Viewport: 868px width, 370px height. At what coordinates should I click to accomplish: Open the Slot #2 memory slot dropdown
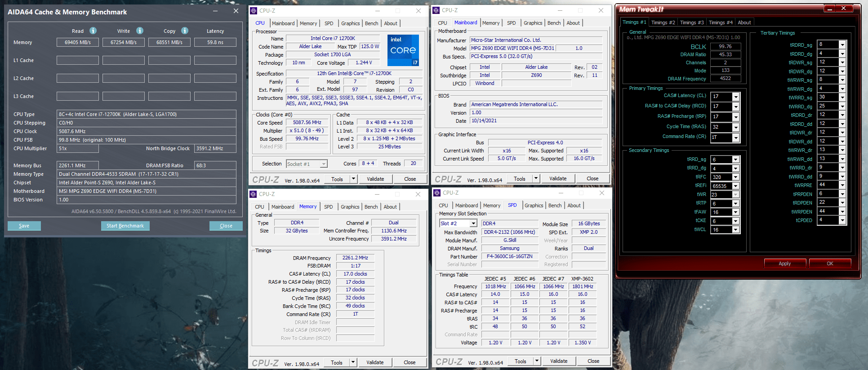click(473, 223)
